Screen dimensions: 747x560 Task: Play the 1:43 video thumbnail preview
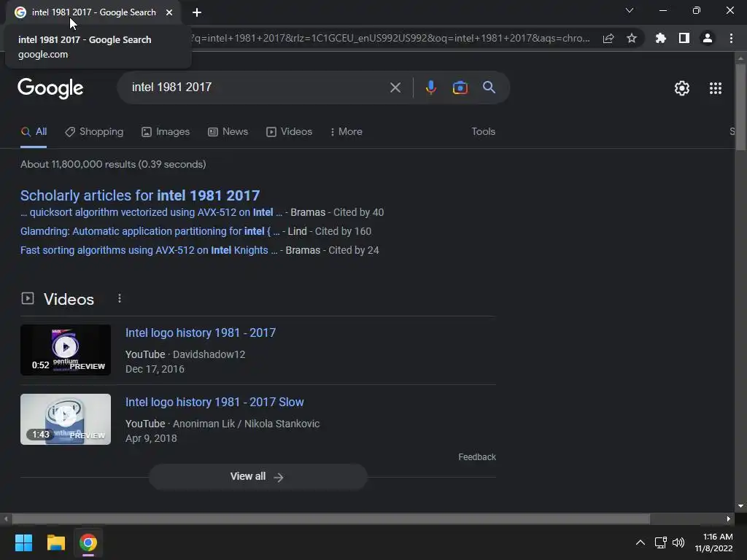pos(66,419)
